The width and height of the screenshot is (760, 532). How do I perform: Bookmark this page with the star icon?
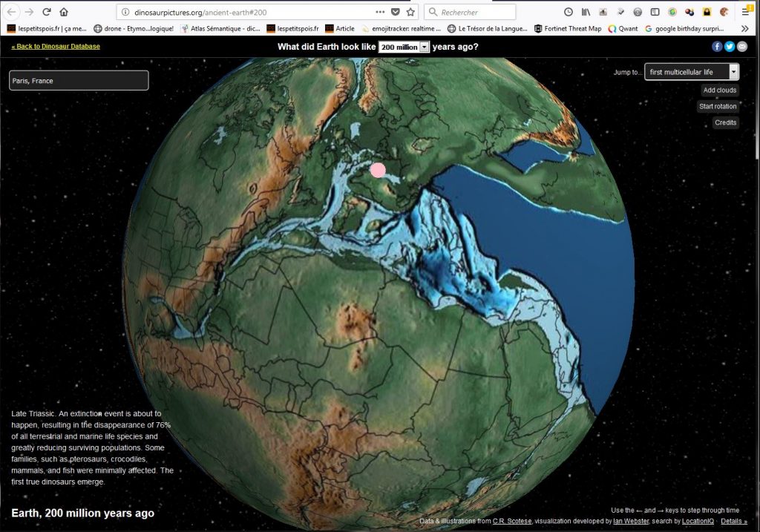tap(410, 12)
